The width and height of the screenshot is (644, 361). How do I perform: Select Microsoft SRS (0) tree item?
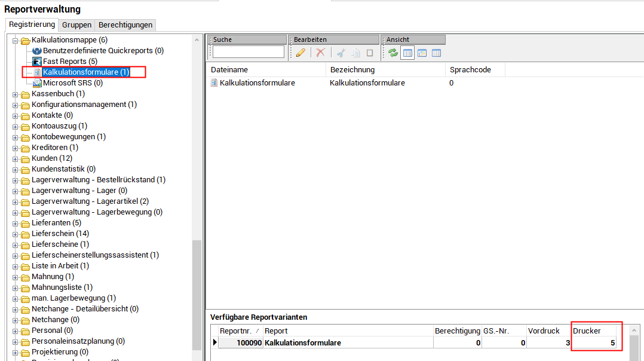[72, 83]
